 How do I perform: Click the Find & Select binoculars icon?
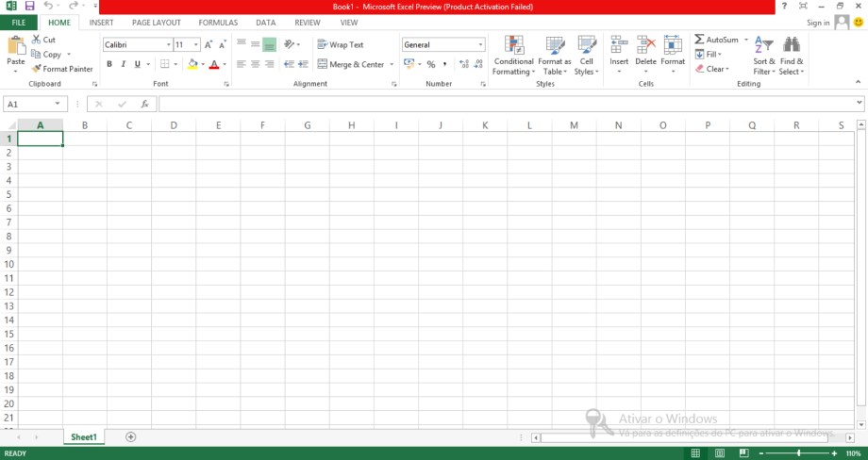click(x=791, y=45)
